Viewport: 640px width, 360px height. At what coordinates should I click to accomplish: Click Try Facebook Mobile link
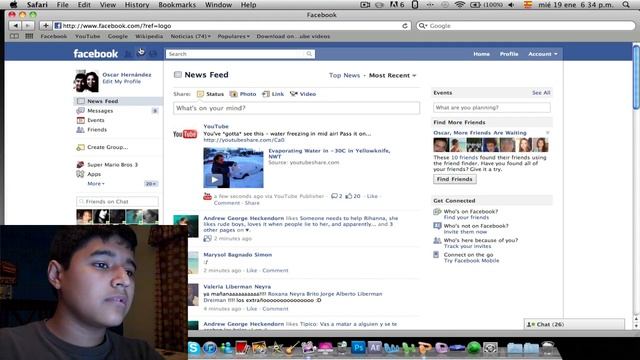point(471,261)
